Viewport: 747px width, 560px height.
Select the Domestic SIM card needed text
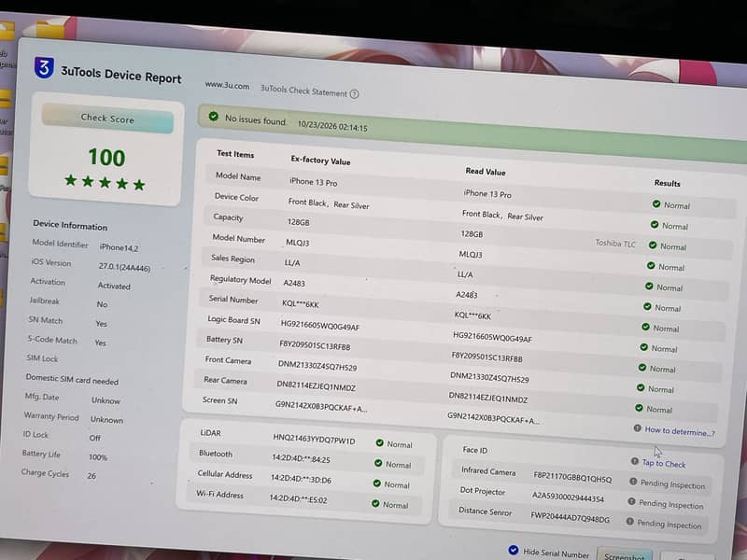coord(72,380)
